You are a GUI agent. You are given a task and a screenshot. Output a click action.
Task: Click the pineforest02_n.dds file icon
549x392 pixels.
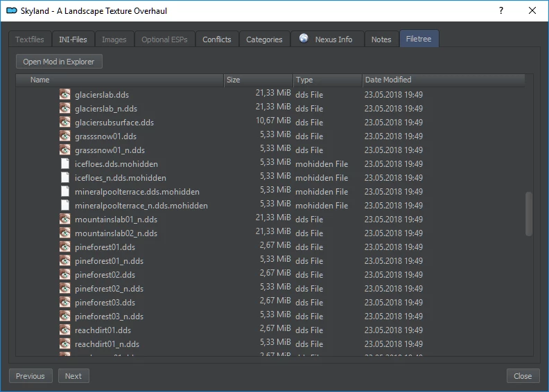64,289
